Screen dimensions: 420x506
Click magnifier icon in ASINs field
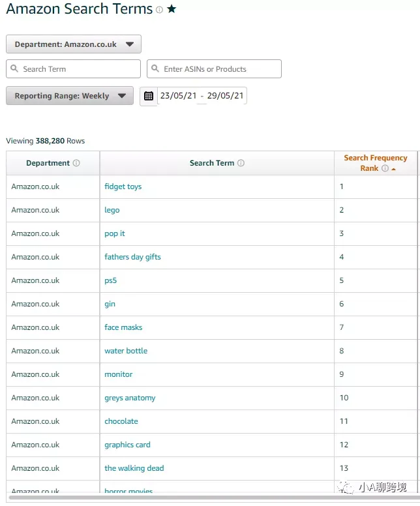(x=155, y=68)
